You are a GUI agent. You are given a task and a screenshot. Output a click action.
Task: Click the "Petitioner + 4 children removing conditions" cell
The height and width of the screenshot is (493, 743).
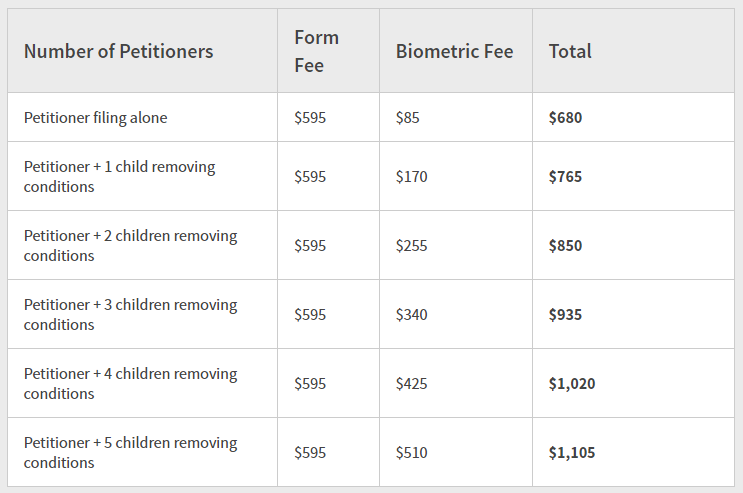[x=130, y=384]
